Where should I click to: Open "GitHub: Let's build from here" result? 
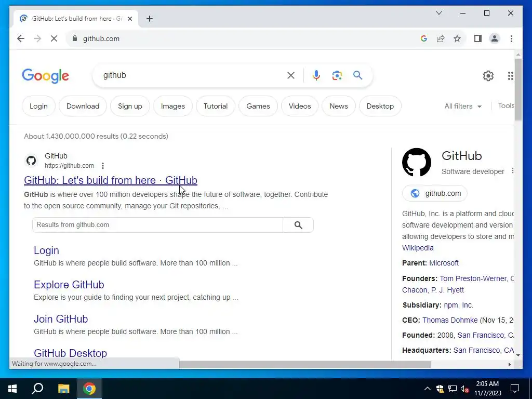click(111, 180)
